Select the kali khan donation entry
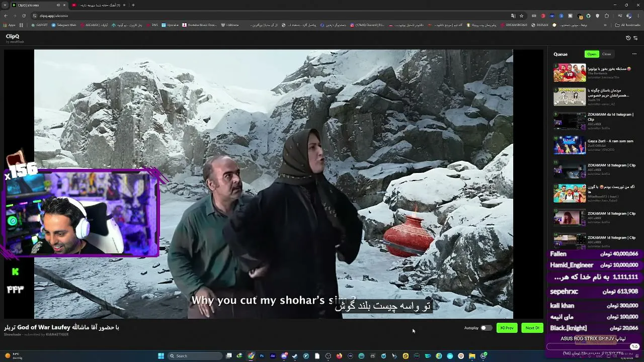This screenshot has height=362, width=644. coord(594,306)
